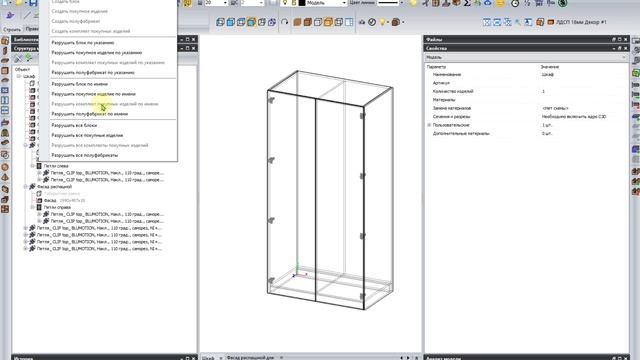This screenshot has width=640, height=360.
Task: Click the magnifier zoom icon in right toolbar
Action: tap(518, 22)
